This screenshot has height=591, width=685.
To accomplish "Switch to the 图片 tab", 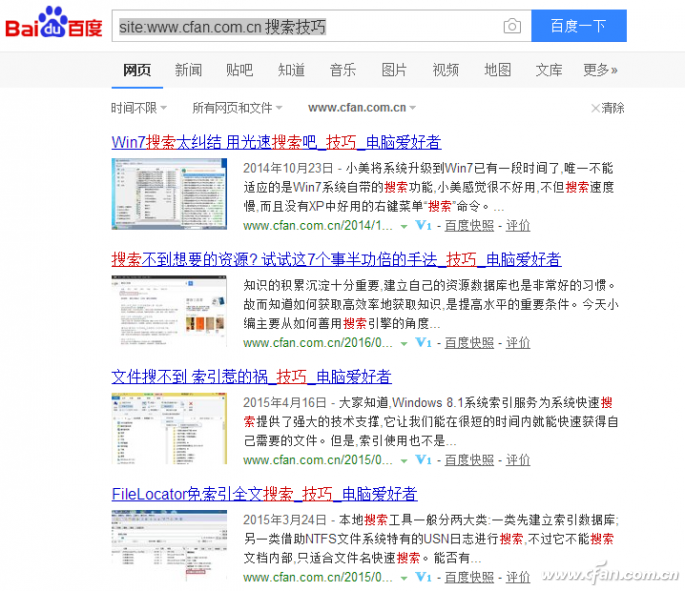I will coord(394,70).
